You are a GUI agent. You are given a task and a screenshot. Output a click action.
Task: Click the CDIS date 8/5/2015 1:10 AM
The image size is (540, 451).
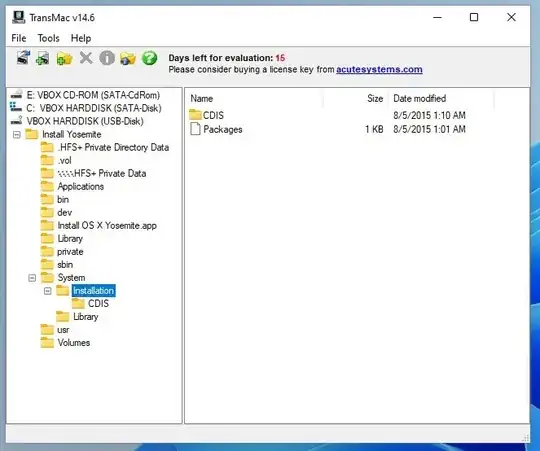tap(429, 115)
